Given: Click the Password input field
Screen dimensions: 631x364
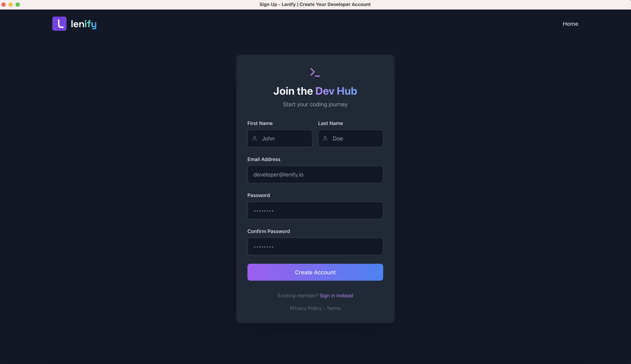Looking at the screenshot, I should tap(315, 210).
